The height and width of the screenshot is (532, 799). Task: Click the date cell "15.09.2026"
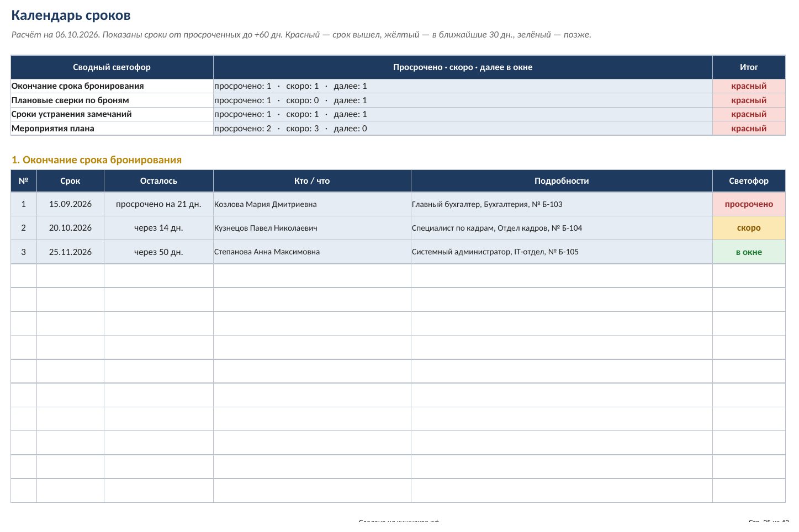pos(70,204)
